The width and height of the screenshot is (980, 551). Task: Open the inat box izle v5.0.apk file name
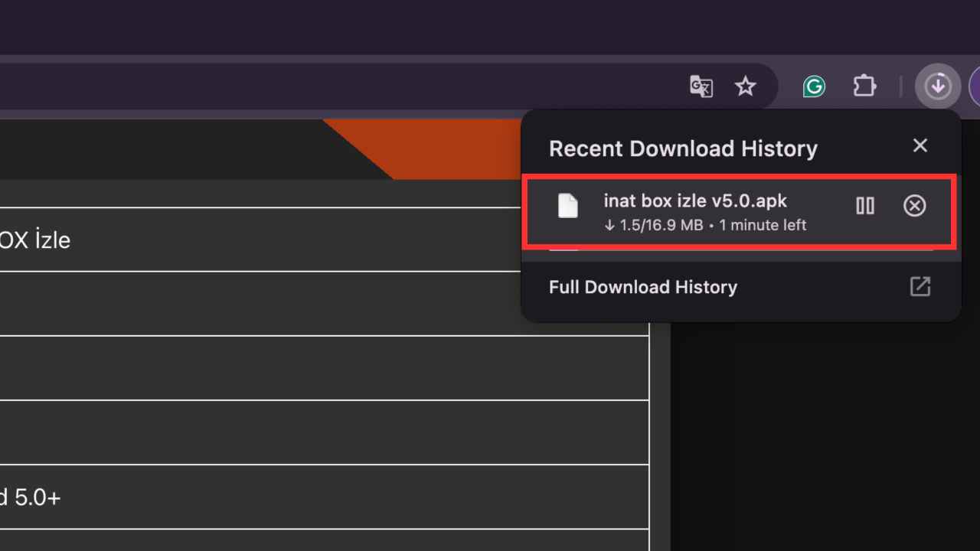(x=694, y=201)
